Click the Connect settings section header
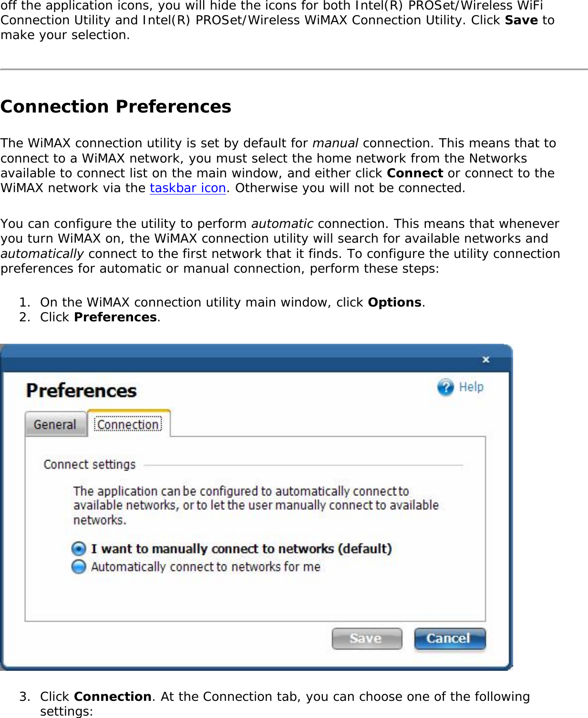Image resolution: width=588 pixels, height=718 pixels. tap(89, 464)
